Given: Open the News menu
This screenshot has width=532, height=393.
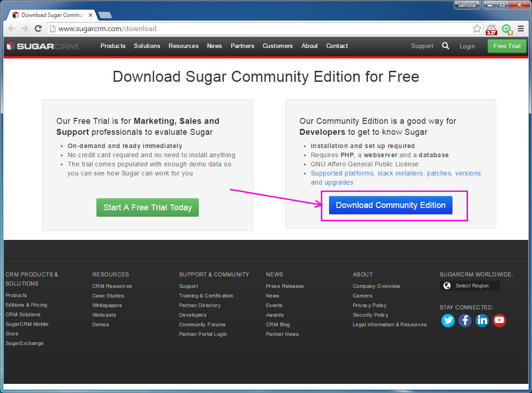Looking at the screenshot, I should pos(214,46).
